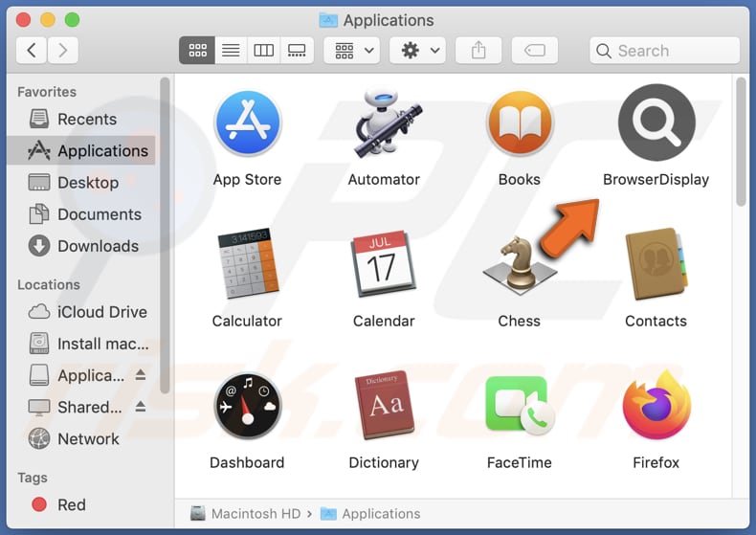Screen dimensions: 756x535
Task: Click the sidebar vertical scrollbar
Action: [x=165, y=235]
